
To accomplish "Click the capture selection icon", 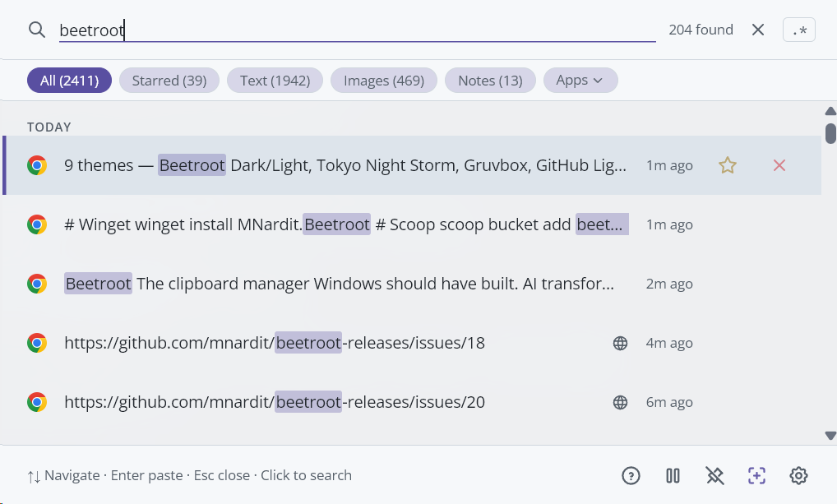I will pos(756,475).
